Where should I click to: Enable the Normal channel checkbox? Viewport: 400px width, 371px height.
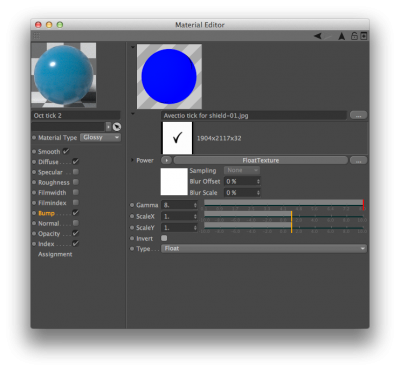pyautogui.click(x=76, y=223)
